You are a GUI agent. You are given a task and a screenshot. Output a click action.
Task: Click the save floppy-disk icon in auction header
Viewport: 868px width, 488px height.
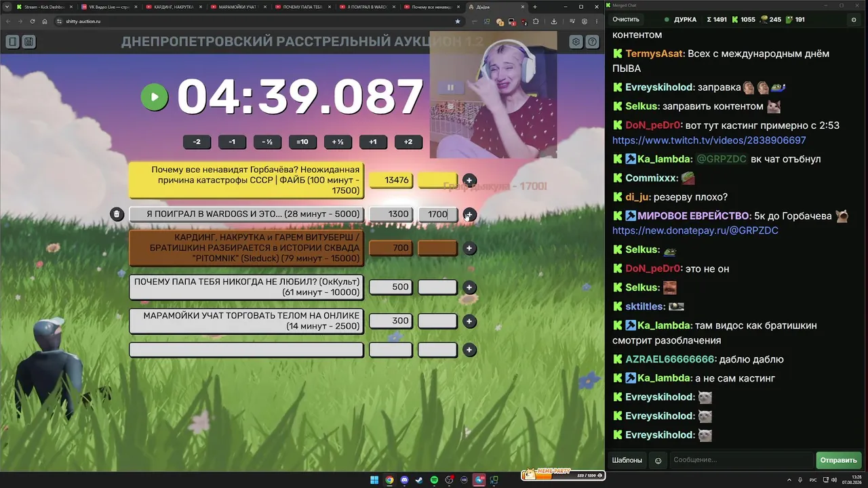28,42
